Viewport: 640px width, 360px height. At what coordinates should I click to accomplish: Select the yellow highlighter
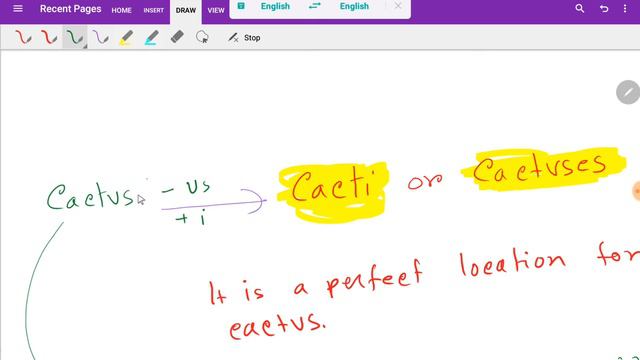(x=126, y=38)
